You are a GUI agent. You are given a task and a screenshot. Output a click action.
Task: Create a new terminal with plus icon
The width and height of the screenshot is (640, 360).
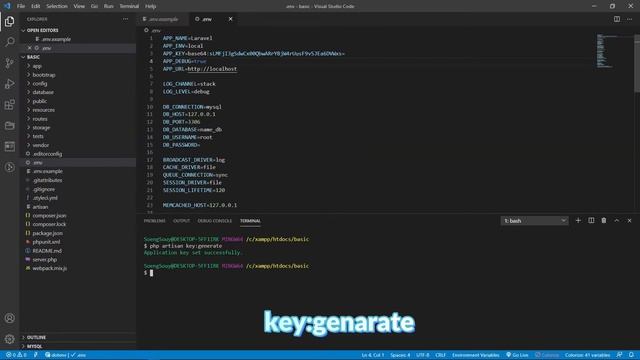[x=578, y=220]
